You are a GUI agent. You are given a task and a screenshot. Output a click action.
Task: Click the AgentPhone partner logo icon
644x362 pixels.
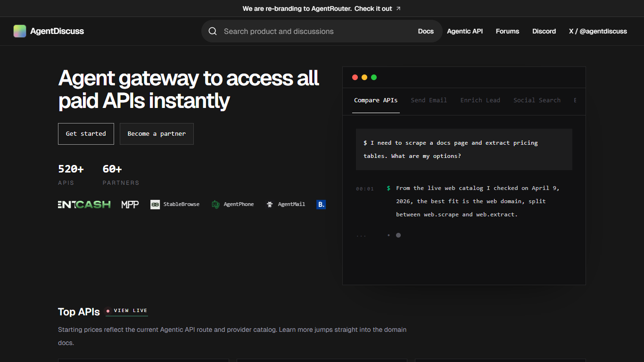[x=215, y=205]
